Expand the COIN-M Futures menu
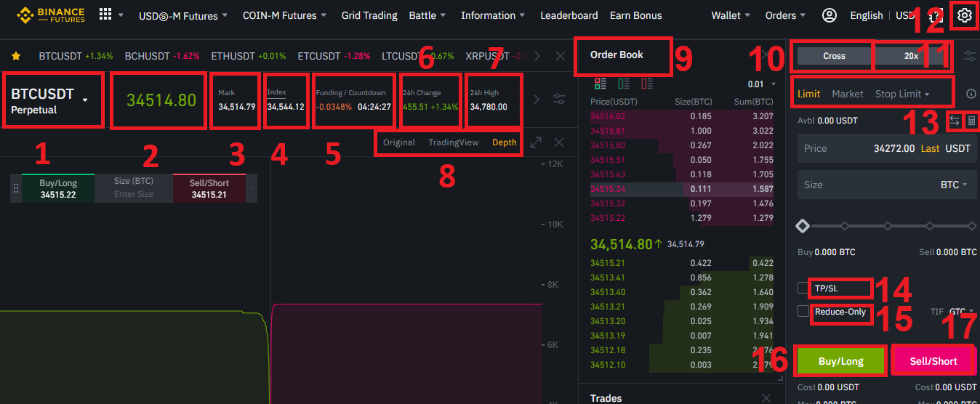980x404 pixels. pyautogui.click(x=284, y=15)
